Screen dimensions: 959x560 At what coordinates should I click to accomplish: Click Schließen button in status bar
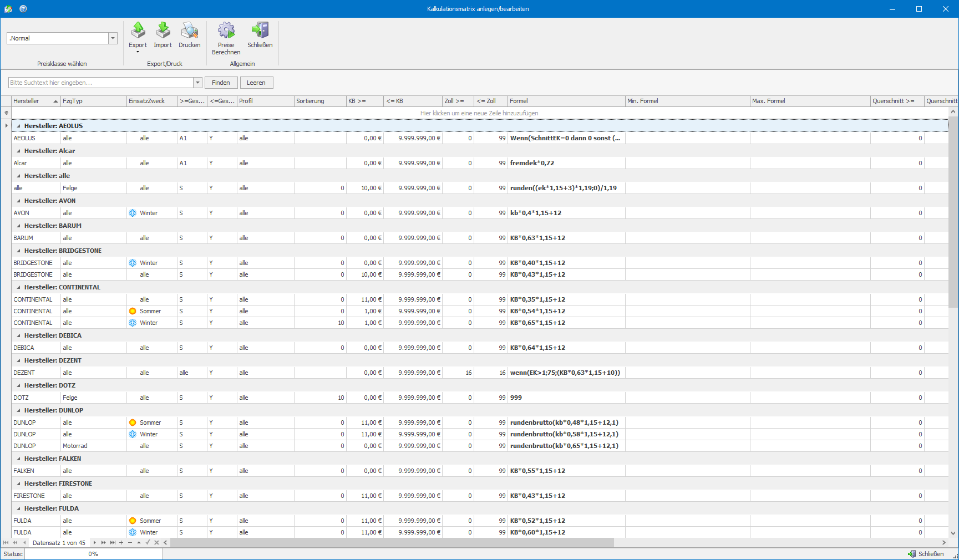[x=926, y=554]
